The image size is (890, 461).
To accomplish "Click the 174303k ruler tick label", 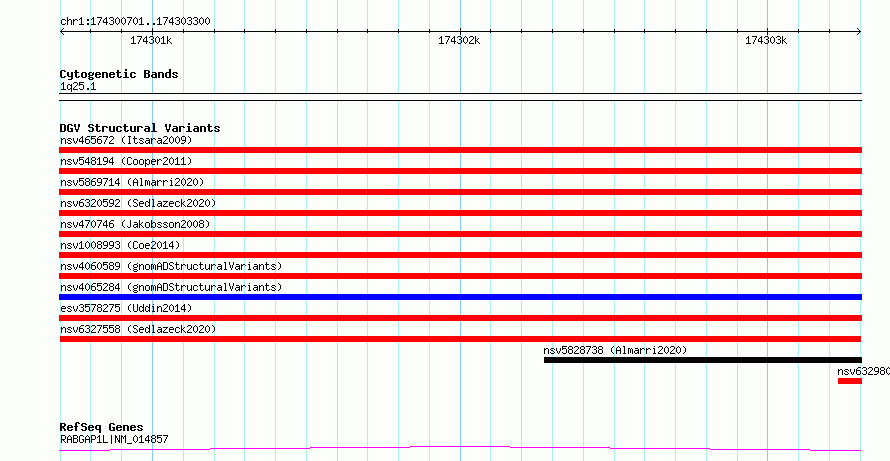I will pos(766,40).
